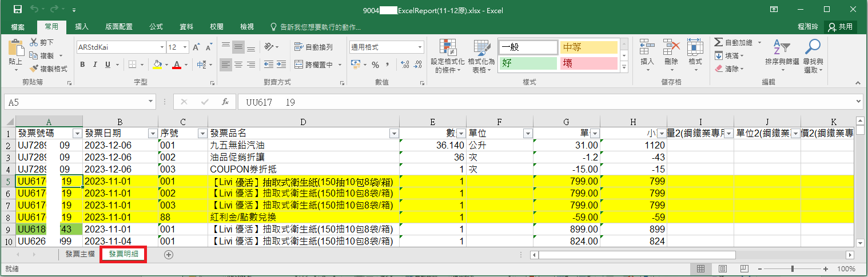This screenshot has height=277, width=868.
Task: Open the 檔案 (File) tab
Action: coord(17,27)
